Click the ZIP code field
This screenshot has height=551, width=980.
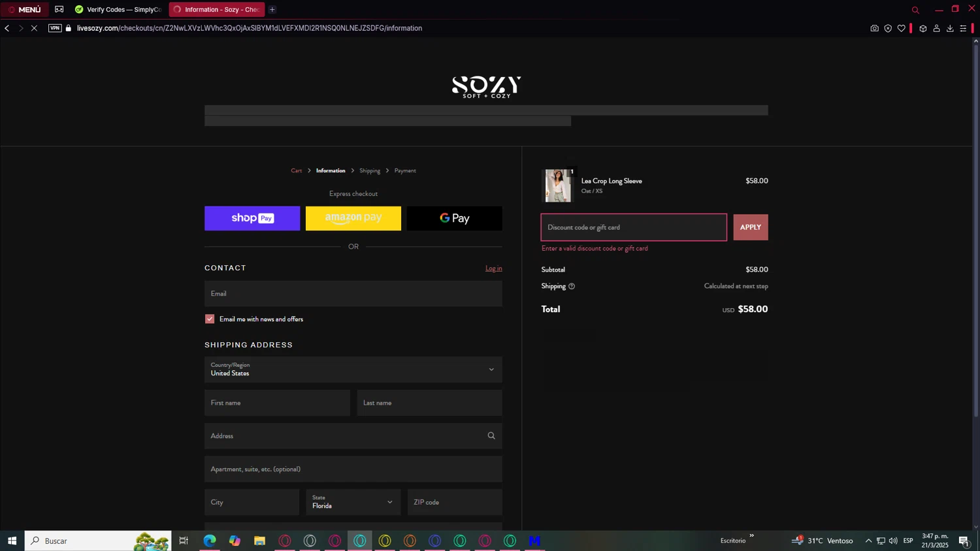coord(455,502)
